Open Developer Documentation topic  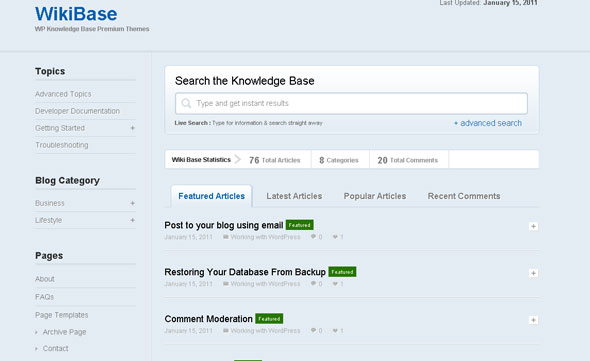78,111
